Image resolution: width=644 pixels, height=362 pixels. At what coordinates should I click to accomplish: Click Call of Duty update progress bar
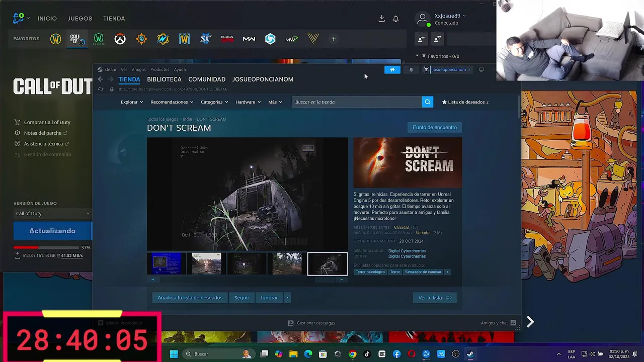tap(46, 247)
